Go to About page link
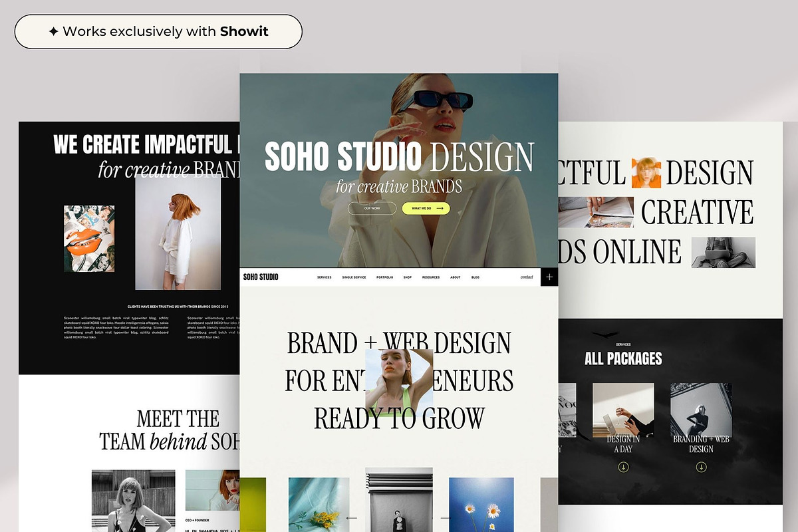The height and width of the screenshot is (532, 798). click(456, 277)
